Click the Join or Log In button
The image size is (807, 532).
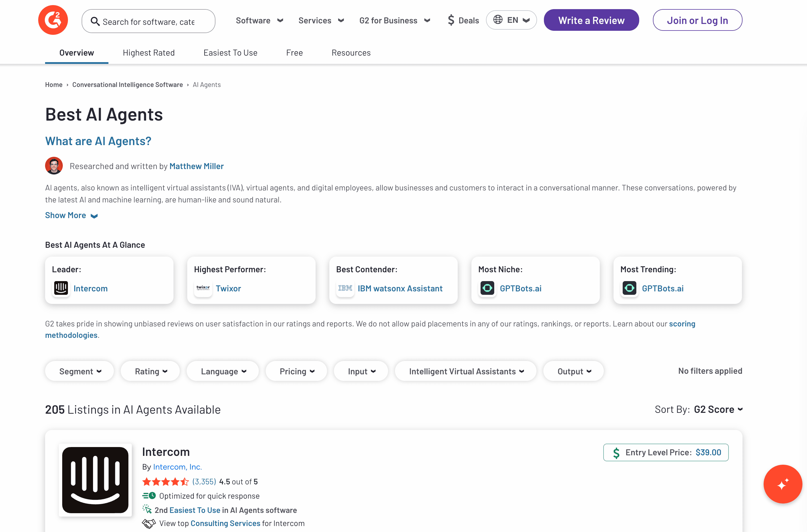[697, 20]
